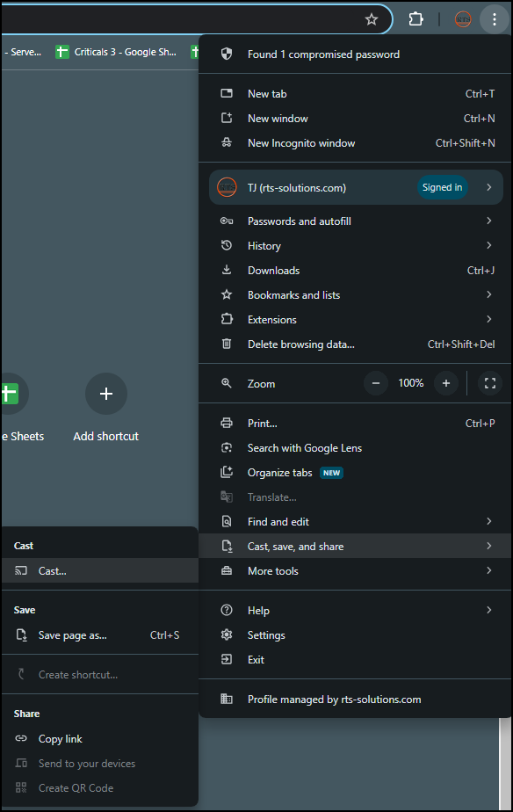Select New Incognito window entry
The width and height of the screenshot is (513, 812).
click(x=355, y=143)
